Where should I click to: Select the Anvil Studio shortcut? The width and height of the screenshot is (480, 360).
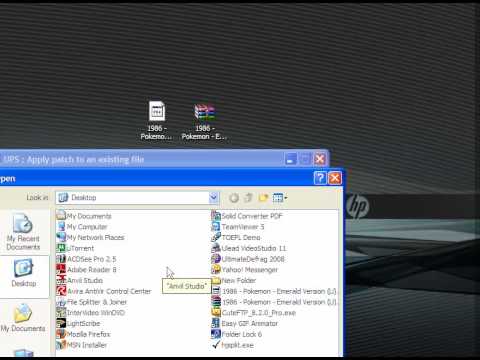[80, 280]
